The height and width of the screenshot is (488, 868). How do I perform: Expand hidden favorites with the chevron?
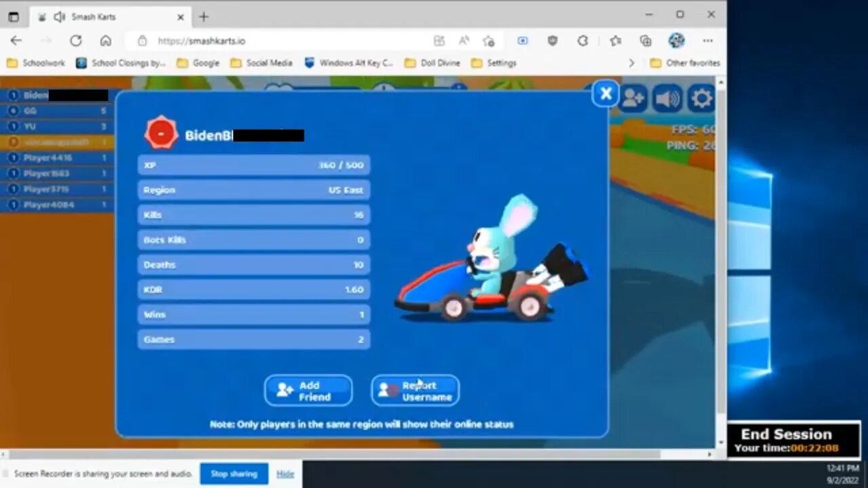click(631, 63)
